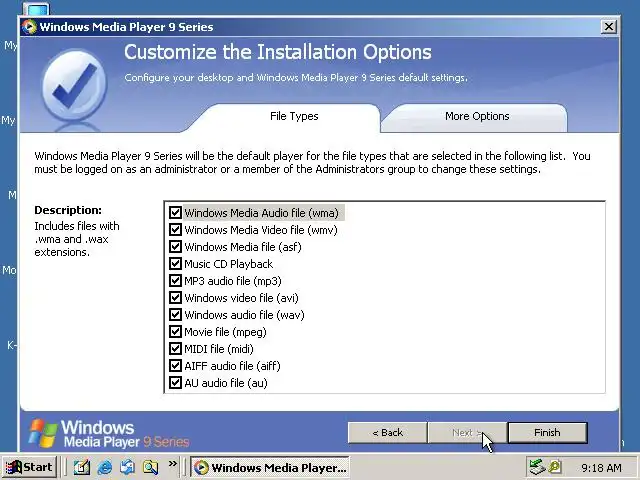Uncheck Windows Media Video file (wmv) checkbox

click(x=175, y=230)
